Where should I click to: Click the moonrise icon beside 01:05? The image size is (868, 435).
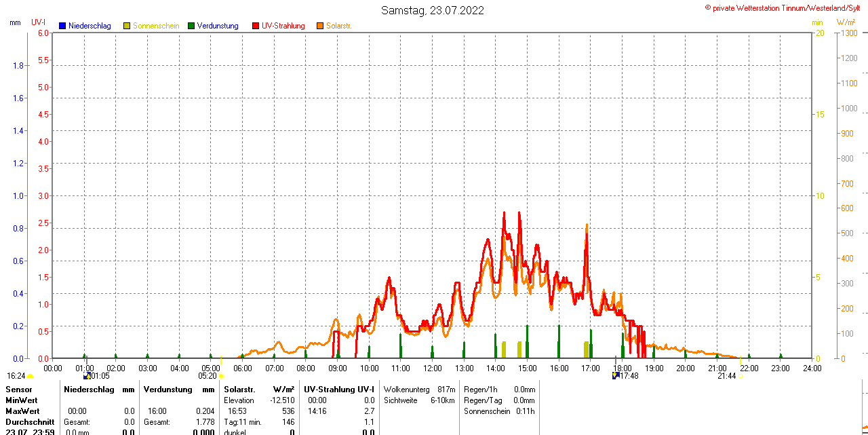pos(86,375)
